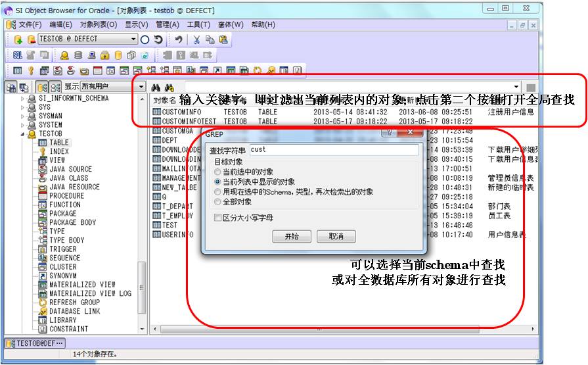Click the circle icon beside connection dropdown

(145, 39)
